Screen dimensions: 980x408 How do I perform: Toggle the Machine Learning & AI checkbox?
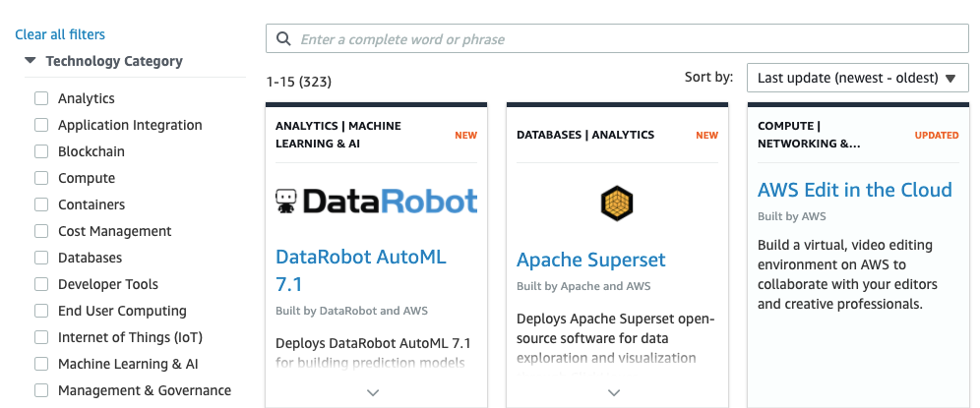tap(41, 364)
